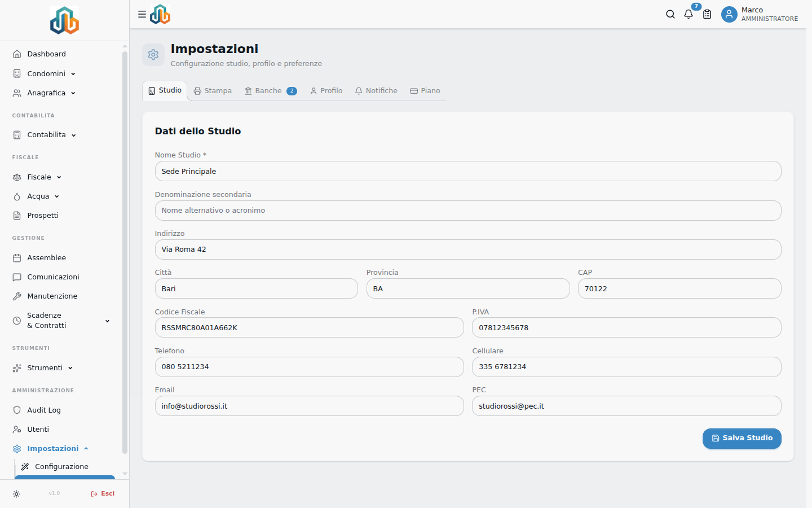Open Configurazione under Impostazioni
Viewport: 812px width, 508px height.
[x=65, y=467]
